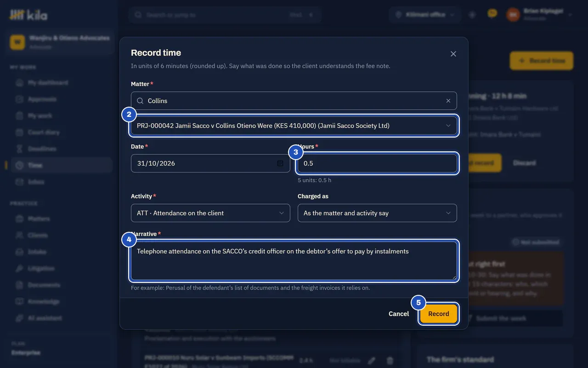The width and height of the screenshot is (588, 368).
Task: Discard the running timer
Action: (x=524, y=163)
